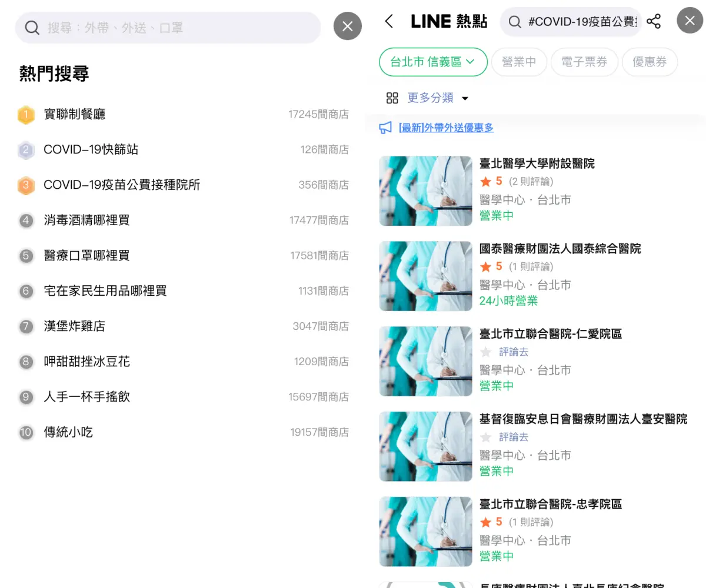Image resolution: width=706 pixels, height=588 pixels.
Task: Click the gold rank 1 badge
Action: point(26,115)
